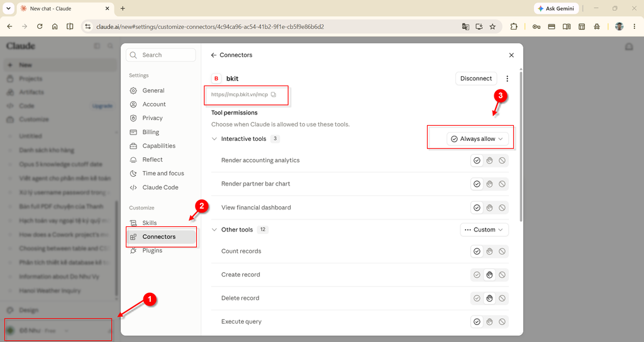This screenshot has height=342, width=644.
Task: Click the bkit MCP URL text
Action: click(240, 94)
